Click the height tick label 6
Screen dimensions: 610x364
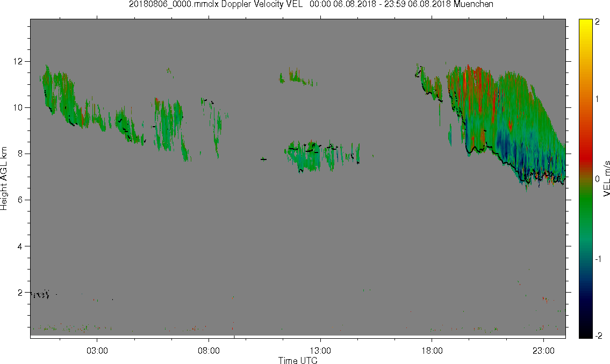tap(20, 200)
